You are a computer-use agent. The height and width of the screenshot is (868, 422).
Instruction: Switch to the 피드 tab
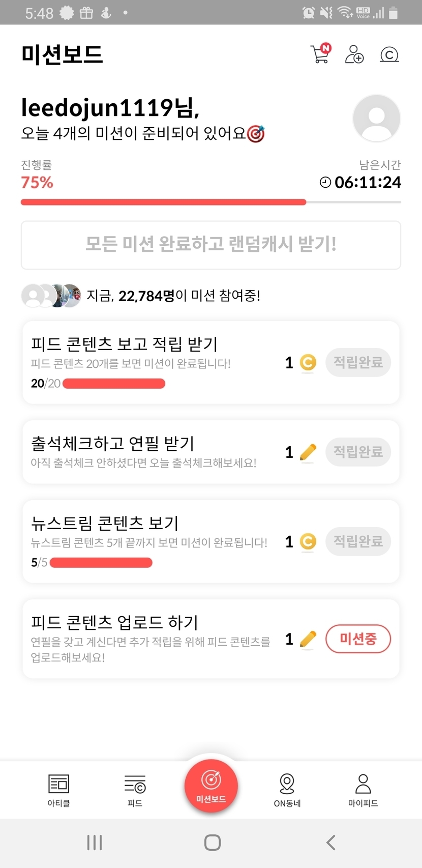click(x=135, y=790)
